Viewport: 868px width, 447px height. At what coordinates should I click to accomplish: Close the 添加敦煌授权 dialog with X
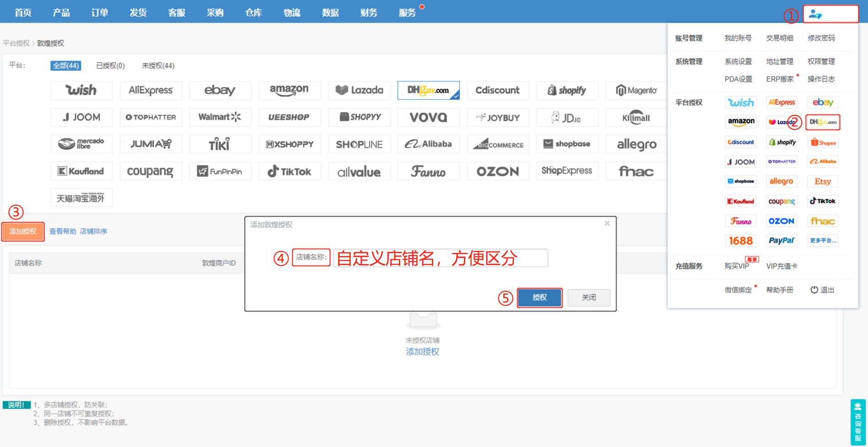pyautogui.click(x=607, y=223)
